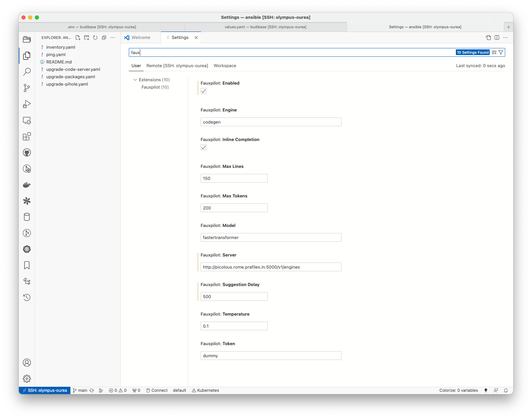The image size is (532, 419).
Task: Open the Kubernetes helm wheel icon
Action: pos(27,249)
